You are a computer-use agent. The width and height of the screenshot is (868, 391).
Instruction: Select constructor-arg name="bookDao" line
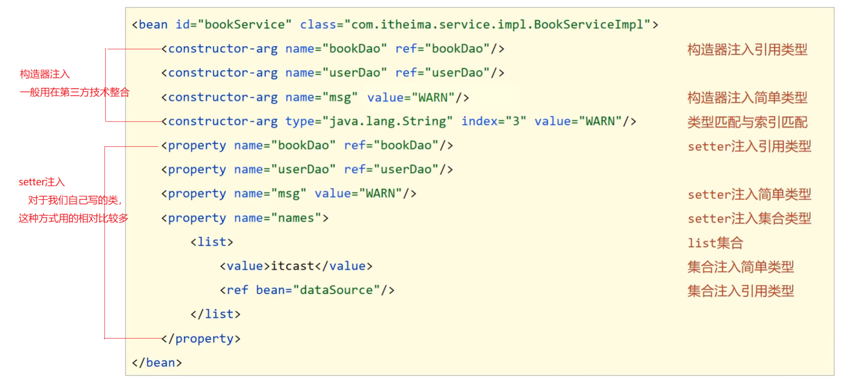[x=333, y=49]
